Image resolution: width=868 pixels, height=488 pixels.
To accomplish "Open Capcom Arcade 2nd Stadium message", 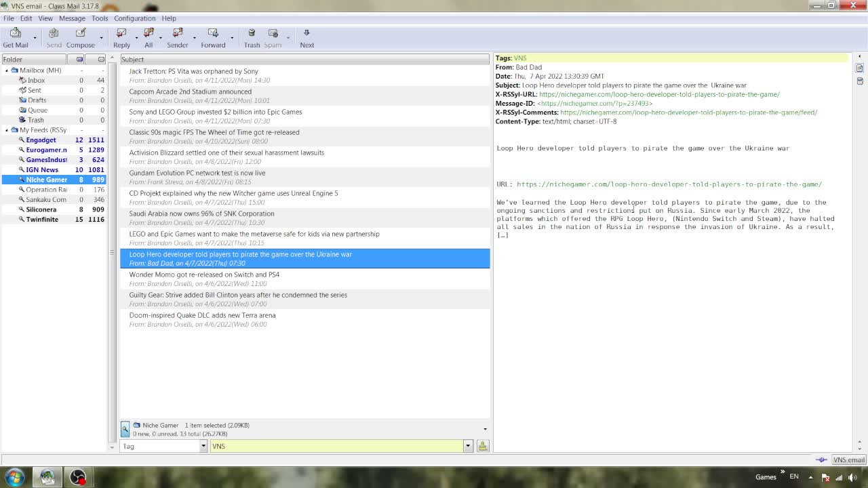I will (304, 96).
